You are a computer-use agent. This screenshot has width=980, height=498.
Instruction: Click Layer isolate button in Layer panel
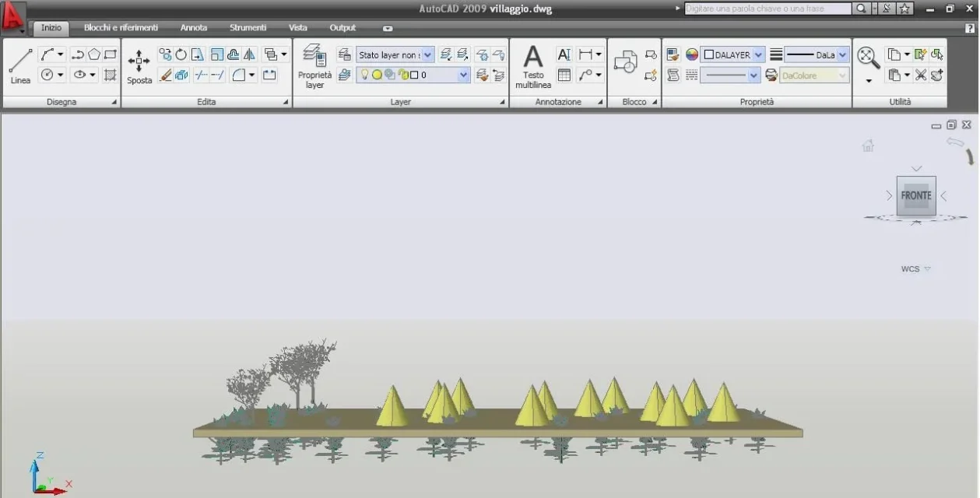[446, 54]
